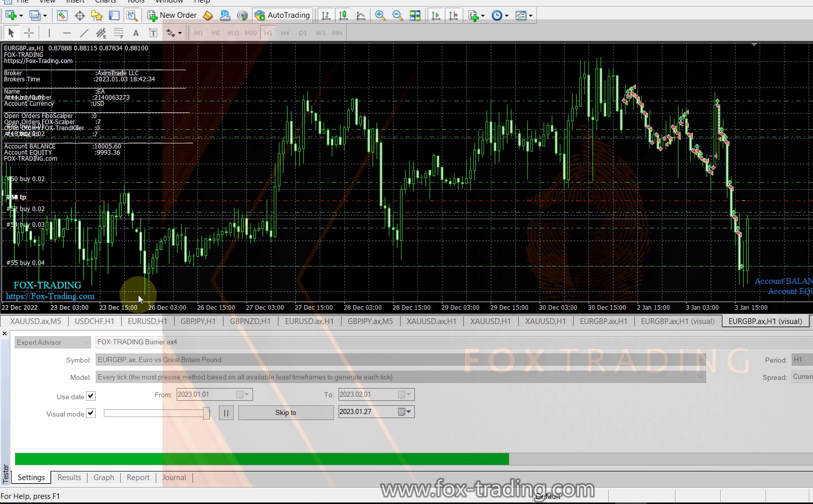Toggle the Use date checkbox

(x=91, y=396)
